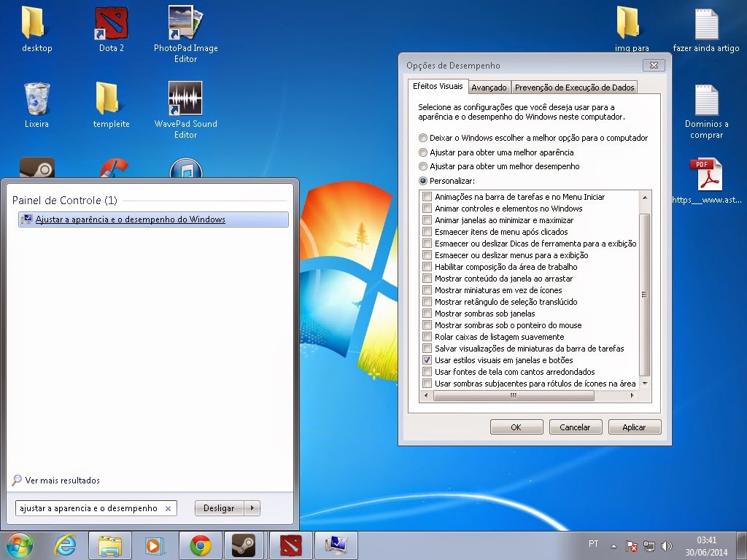Click the Desligar shutdown button
The height and width of the screenshot is (560, 747).
pos(219,508)
